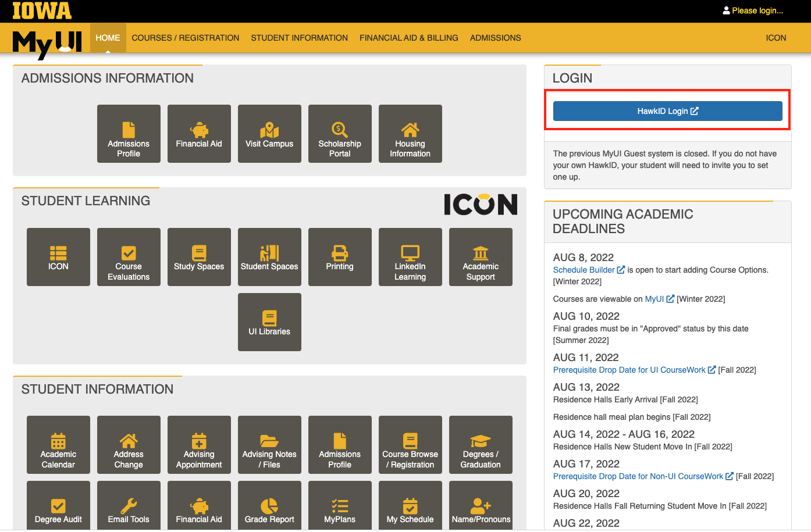The image size is (811, 532).
Task: Open Prerequisite Drop Date for Non-UI CourseWork link
Action: pos(643,476)
